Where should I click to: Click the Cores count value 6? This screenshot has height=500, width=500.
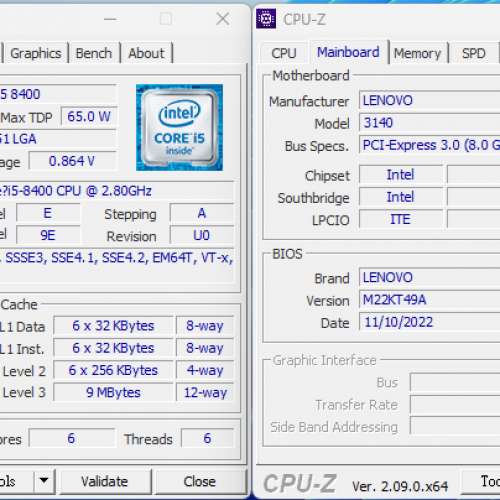(71, 438)
